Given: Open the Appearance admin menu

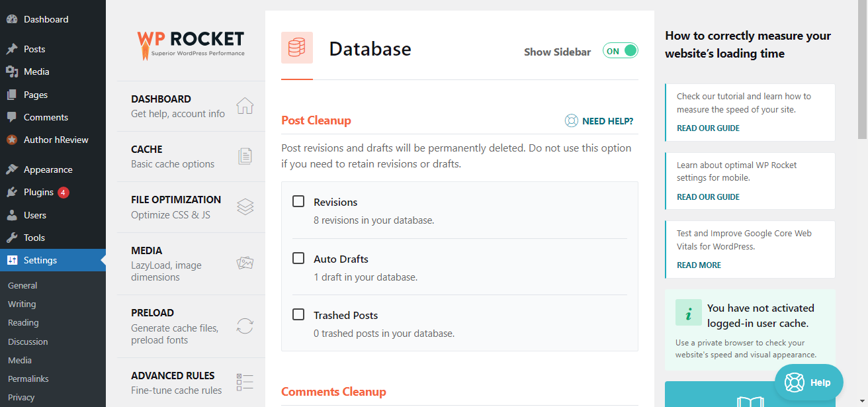Looking at the screenshot, I should [x=48, y=169].
